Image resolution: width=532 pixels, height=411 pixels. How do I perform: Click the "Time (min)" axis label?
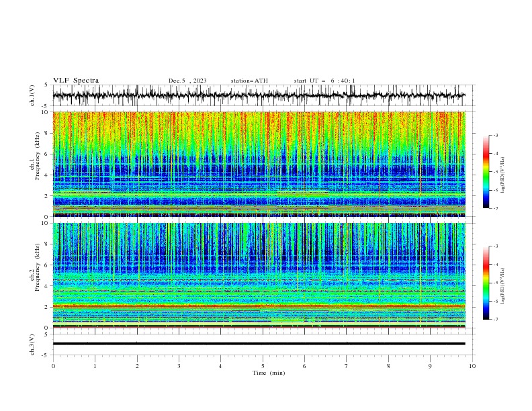(x=269, y=373)
